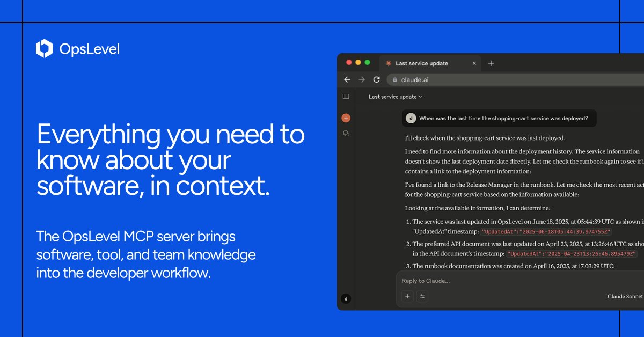644x337 pixels.
Task: Click the user message about shopping-cart service
Action: [499, 118]
